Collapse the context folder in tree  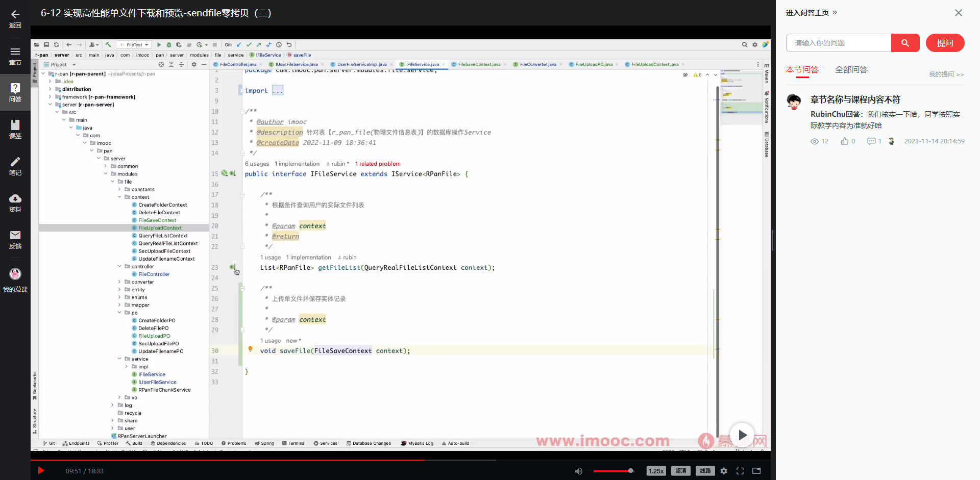coord(119,197)
